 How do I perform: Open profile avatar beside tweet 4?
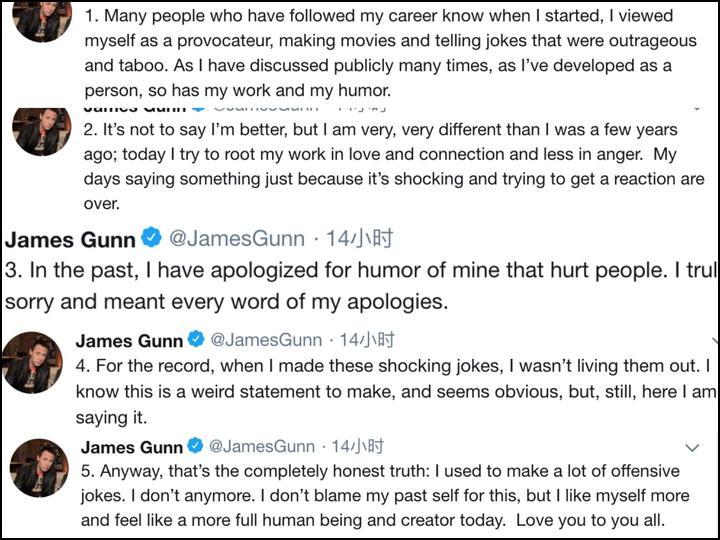pos(33,361)
